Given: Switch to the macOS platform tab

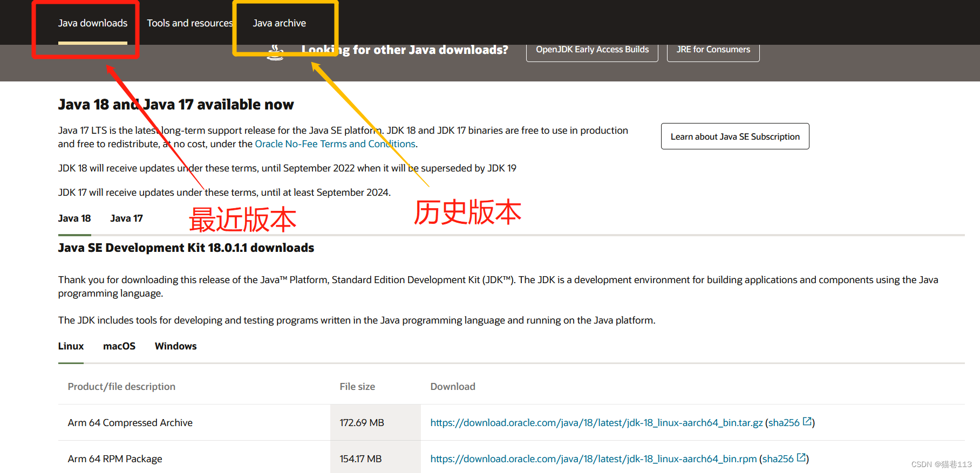Looking at the screenshot, I should pyautogui.click(x=119, y=346).
